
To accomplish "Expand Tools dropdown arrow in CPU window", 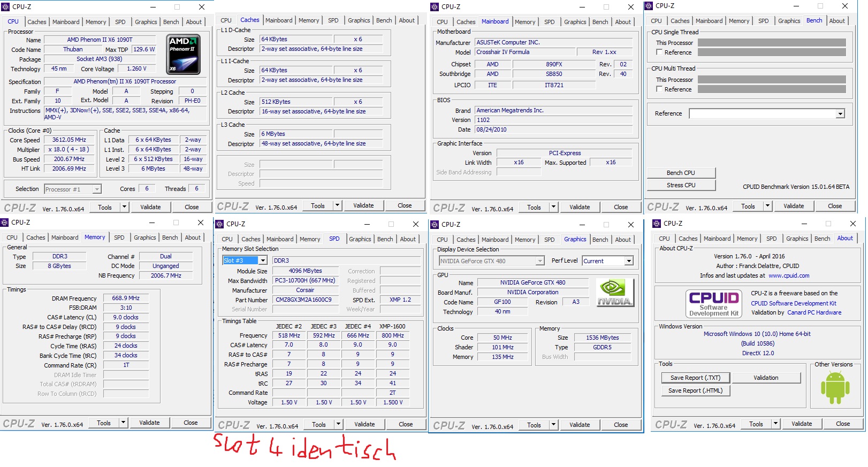I will point(124,207).
